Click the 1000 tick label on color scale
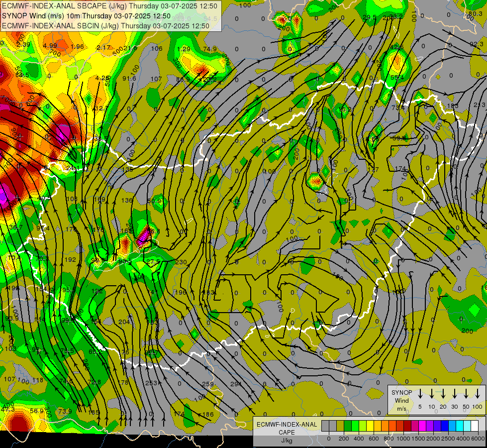Image resolution: width=487 pixels, height=448 pixels. tap(403, 439)
